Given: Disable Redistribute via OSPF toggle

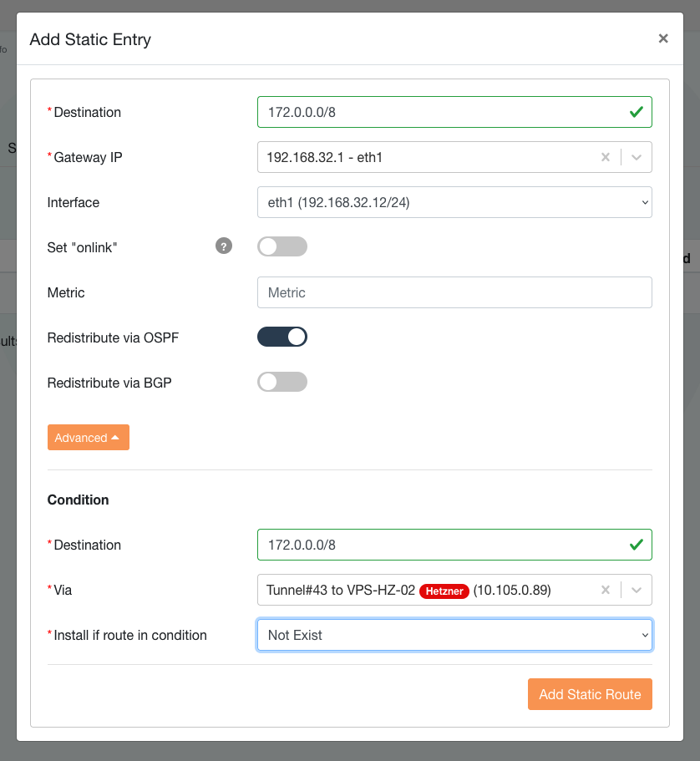Looking at the screenshot, I should coord(282,337).
